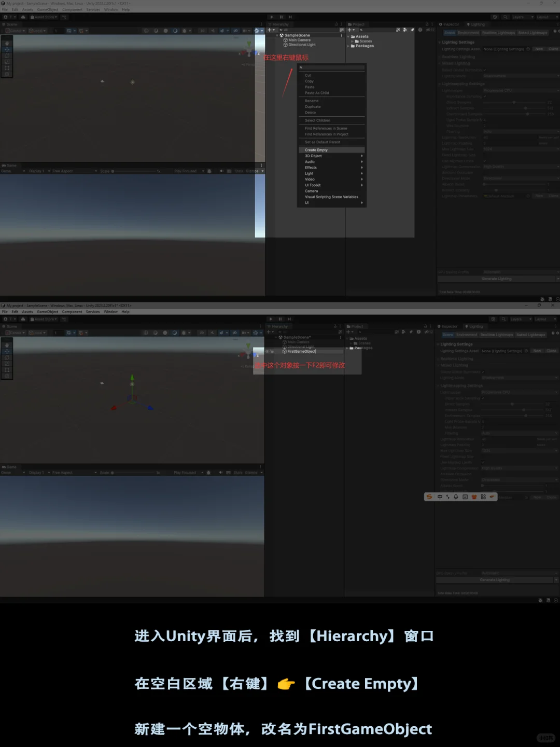Select the Scale tool in upper Scene view
560x747 pixels.
[x=7, y=62]
